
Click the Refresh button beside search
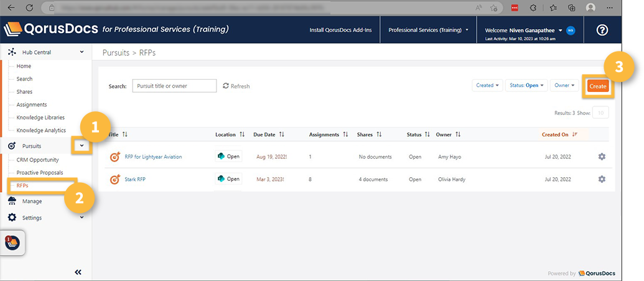point(236,86)
